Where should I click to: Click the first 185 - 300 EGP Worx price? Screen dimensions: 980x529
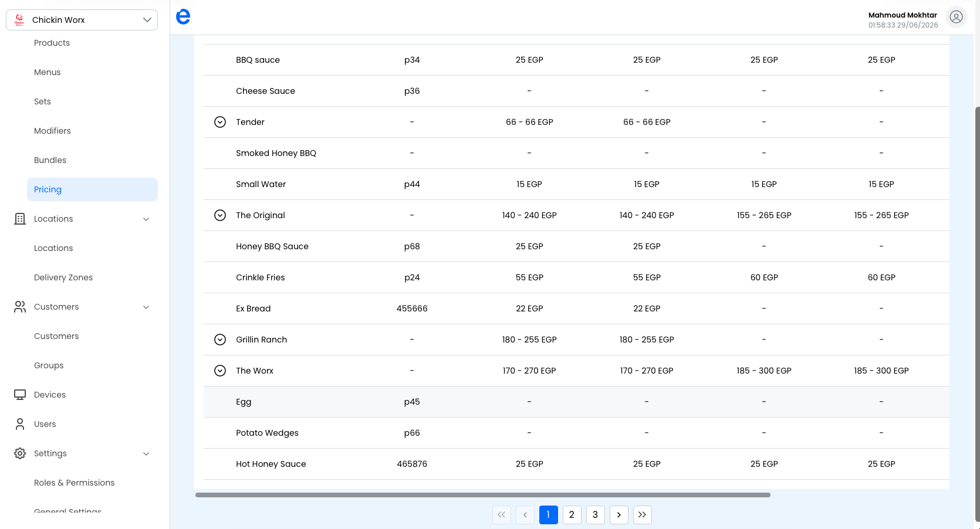pos(764,371)
